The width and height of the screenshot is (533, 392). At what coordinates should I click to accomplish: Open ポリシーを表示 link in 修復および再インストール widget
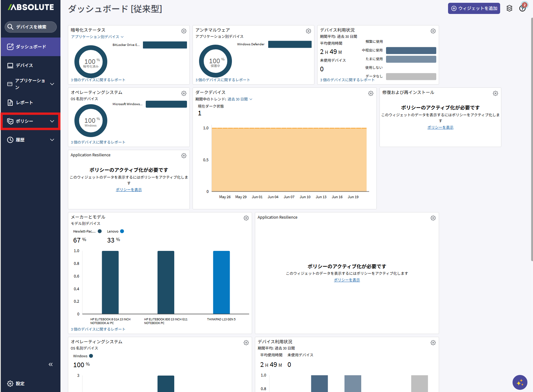(x=440, y=127)
